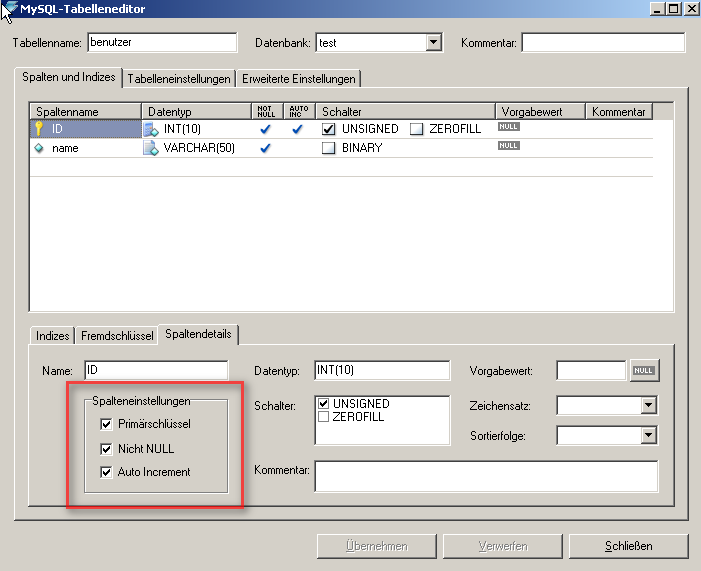Click the MySQL icon in the title bar
Viewport: 701px width, 571px height.
pyautogui.click(x=9, y=9)
